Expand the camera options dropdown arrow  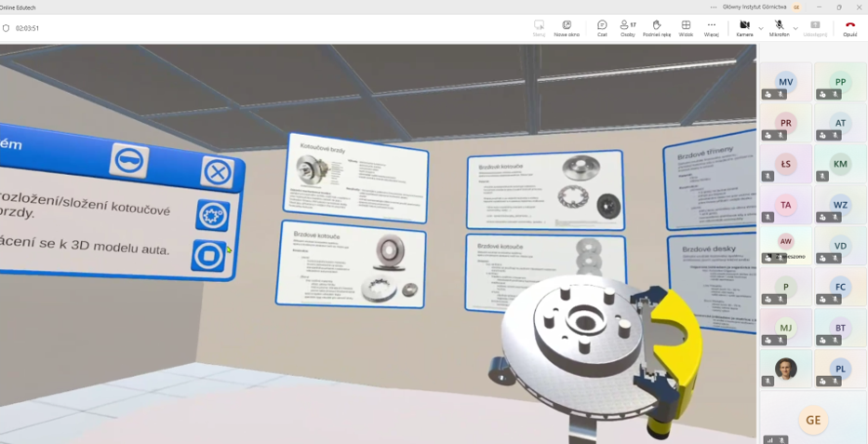tap(761, 28)
